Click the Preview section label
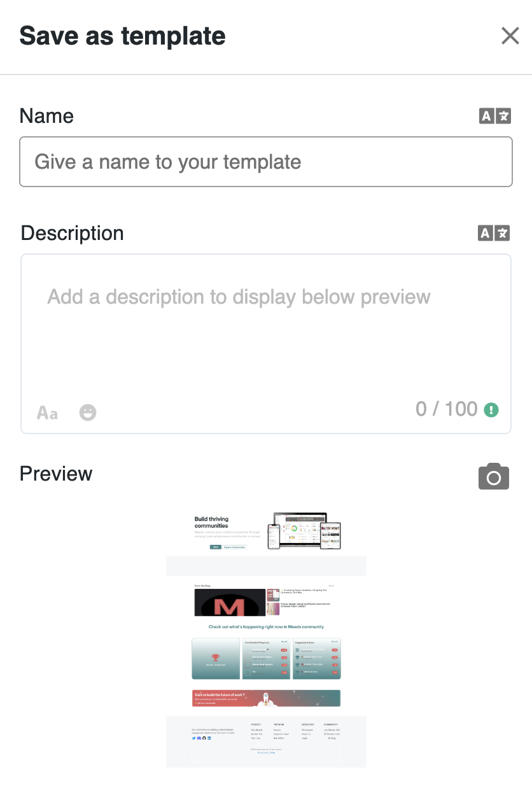The width and height of the screenshot is (532, 797). pyautogui.click(x=56, y=474)
